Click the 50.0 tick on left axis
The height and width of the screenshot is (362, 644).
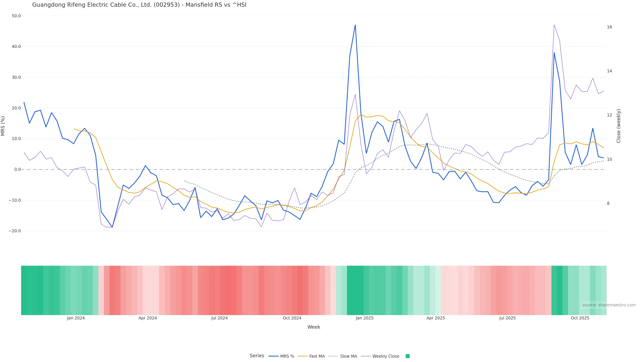16,16
